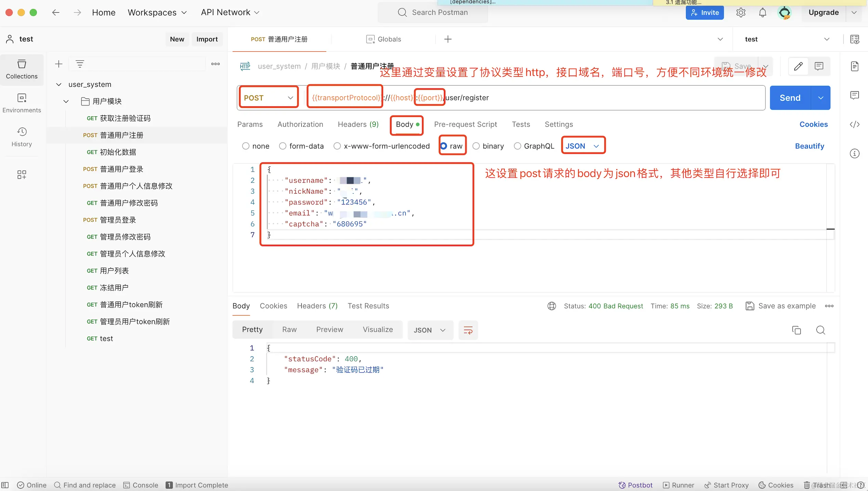Open Postman settings with the gear icon
868x491 pixels.
pyautogui.click(x=741, y=12)
